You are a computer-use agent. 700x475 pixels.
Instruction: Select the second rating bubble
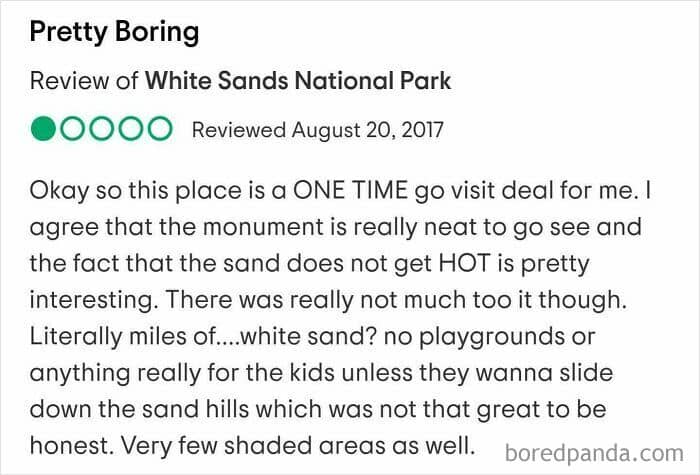click(x=73, y=130)
